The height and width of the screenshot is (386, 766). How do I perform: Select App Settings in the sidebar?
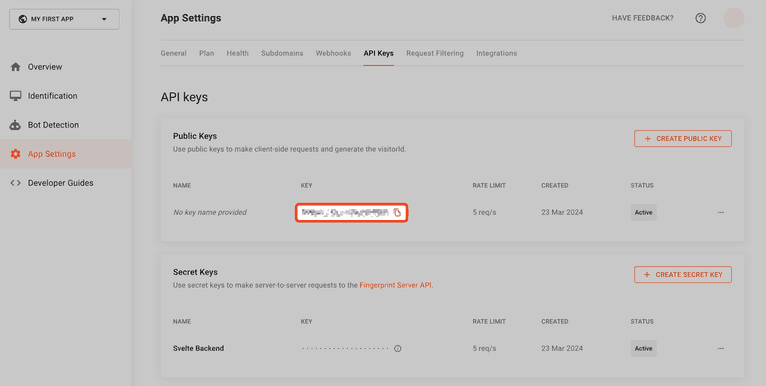66,154
